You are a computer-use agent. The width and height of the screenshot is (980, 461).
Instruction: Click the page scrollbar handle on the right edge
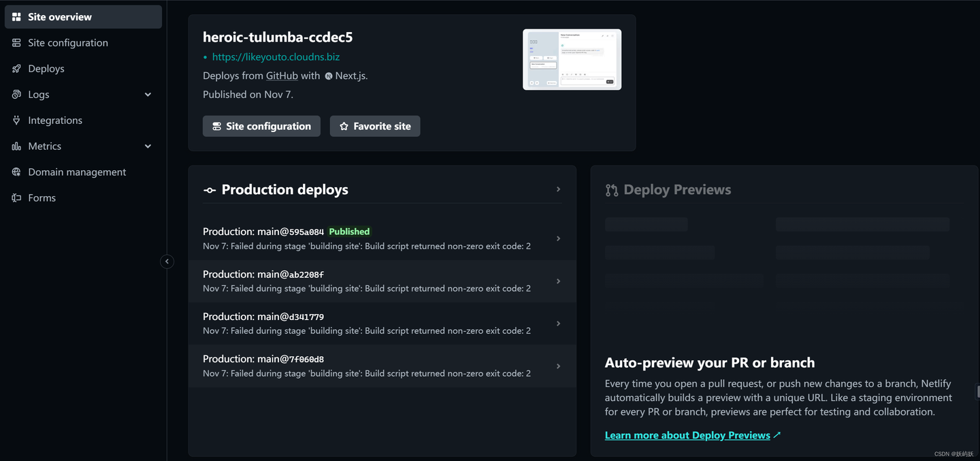coord(977,392)
